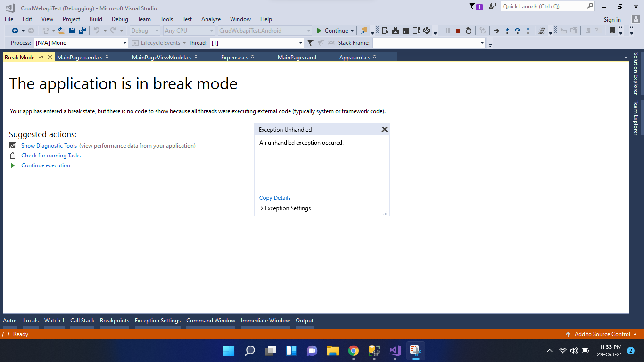This screenshot has height=362, width=644.
Task: Pin the Break Mode tab
Action: click(x=41, y=57)
